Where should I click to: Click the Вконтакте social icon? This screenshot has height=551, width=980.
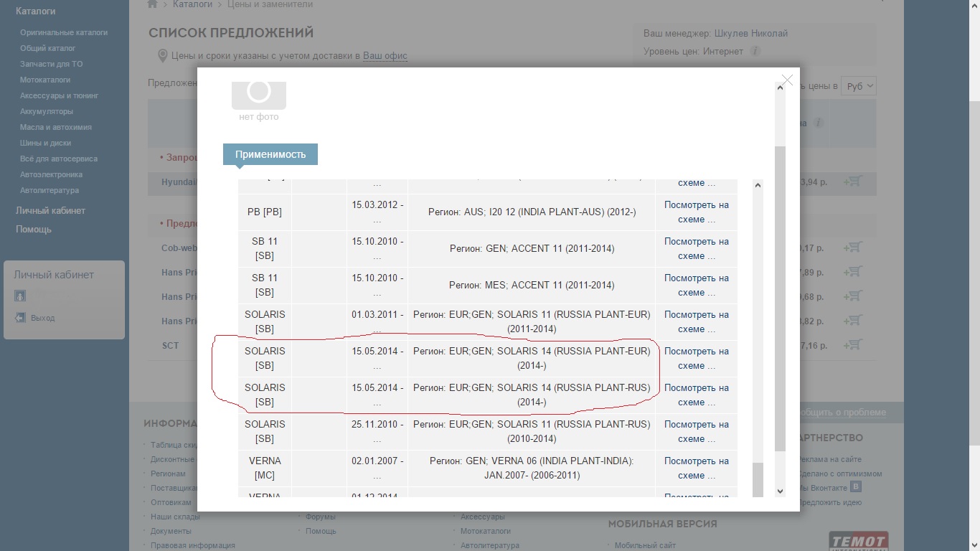[x=854, y=487]
